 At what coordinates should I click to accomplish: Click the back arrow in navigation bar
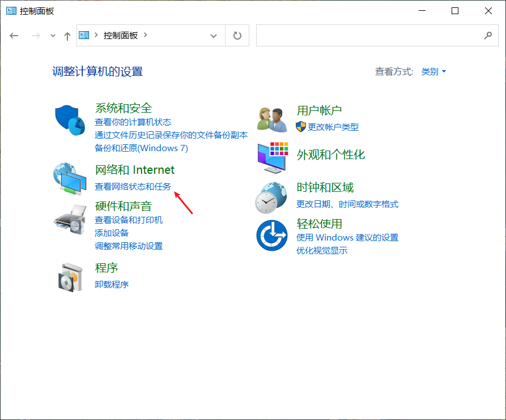tap(14, 36)
